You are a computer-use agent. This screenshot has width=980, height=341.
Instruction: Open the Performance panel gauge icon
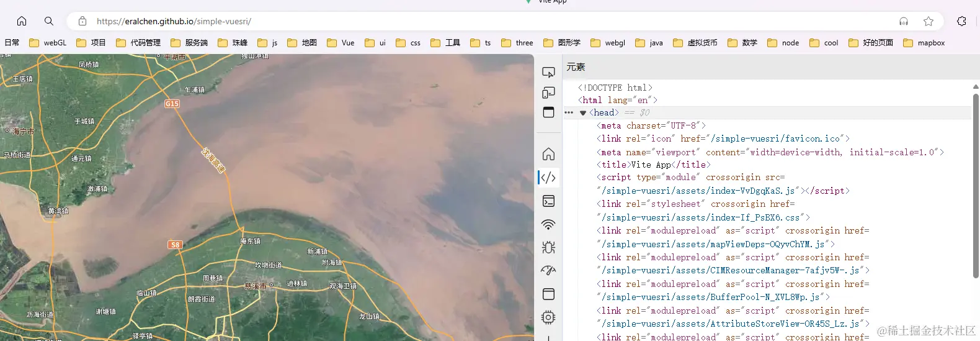(548, 271)
